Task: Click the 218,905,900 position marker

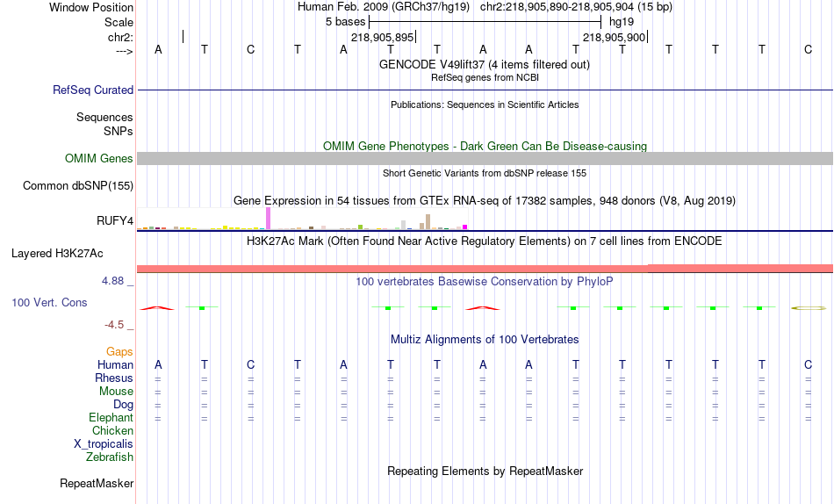Action: point(615,37)
